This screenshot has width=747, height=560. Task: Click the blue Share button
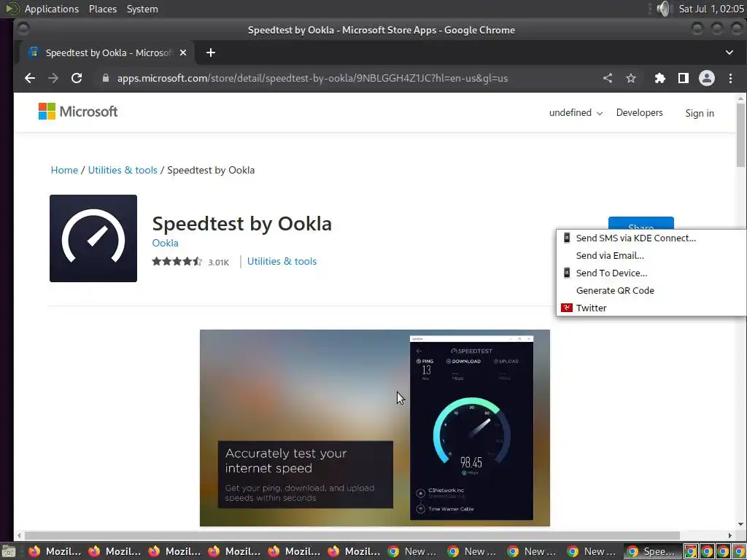640,223
